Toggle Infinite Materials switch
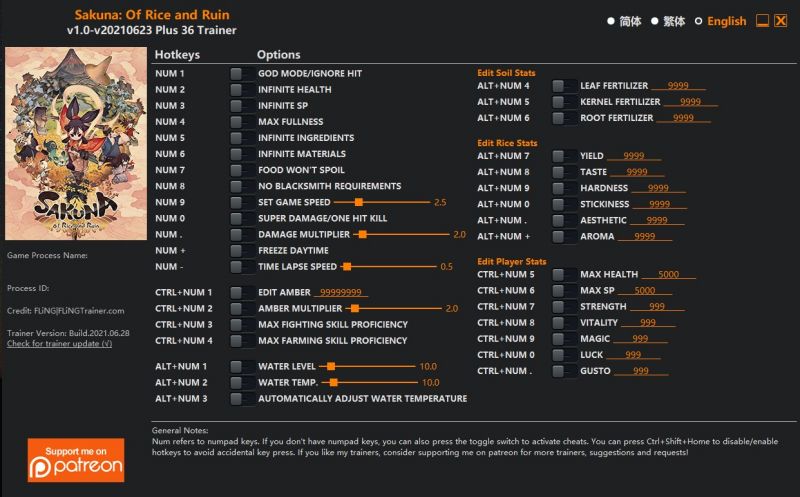 coord(242,154)
